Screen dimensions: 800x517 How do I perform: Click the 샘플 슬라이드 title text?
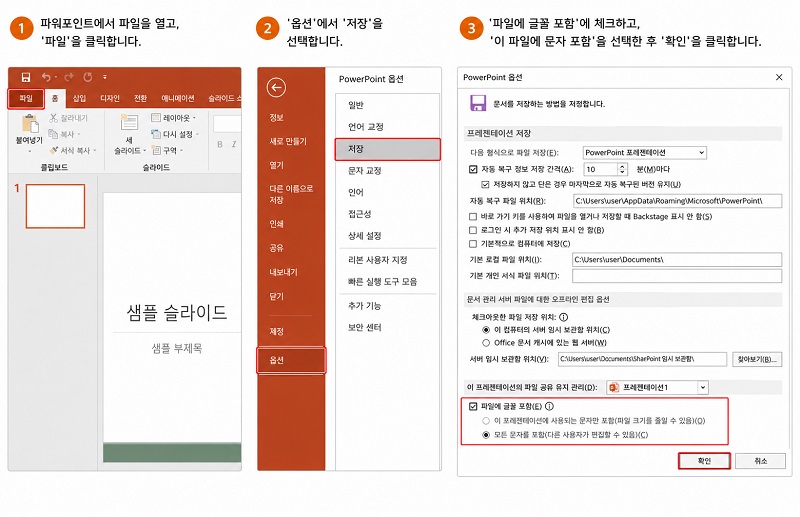click(177, 312)
